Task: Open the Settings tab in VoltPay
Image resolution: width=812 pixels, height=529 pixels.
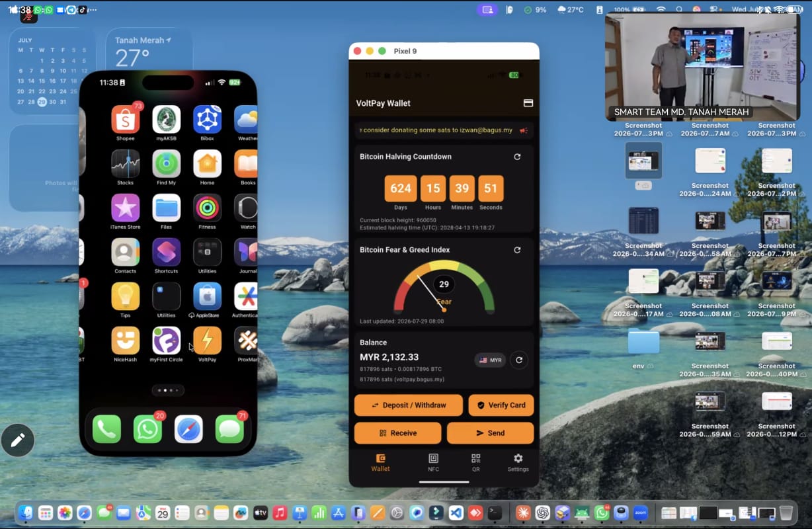Action: click(x=518, y=463)
